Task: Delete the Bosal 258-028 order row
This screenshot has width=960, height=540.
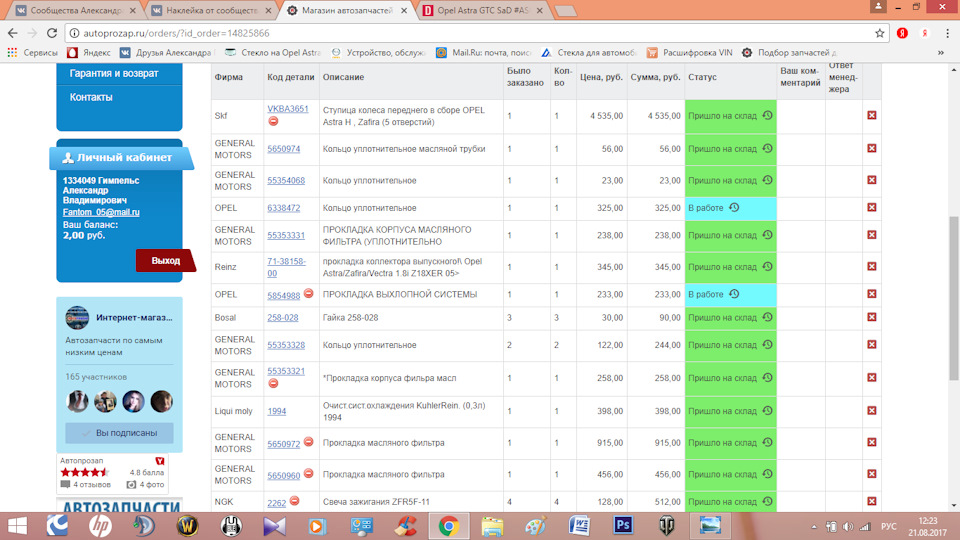Action: coord(872,317)
